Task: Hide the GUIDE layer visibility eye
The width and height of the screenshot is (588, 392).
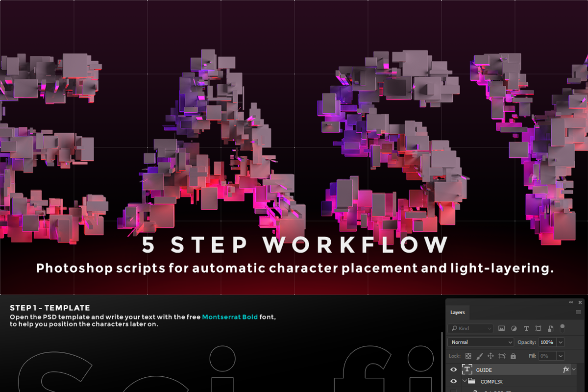Action: pyautogui.click(x=454, y=370)
